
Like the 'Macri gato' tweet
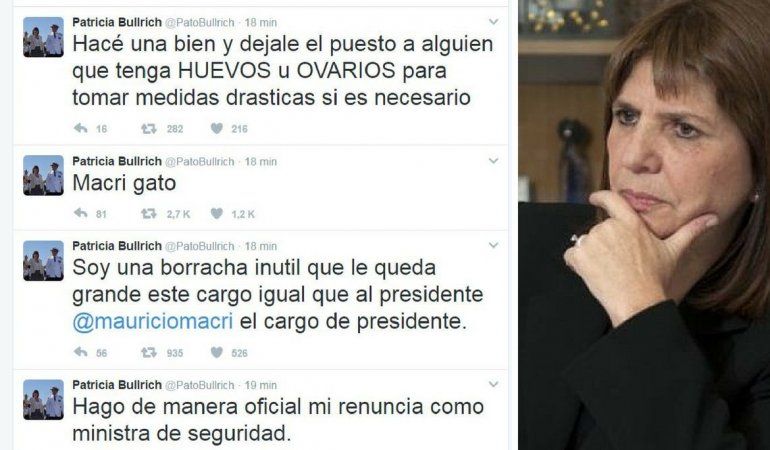point(217,213)
